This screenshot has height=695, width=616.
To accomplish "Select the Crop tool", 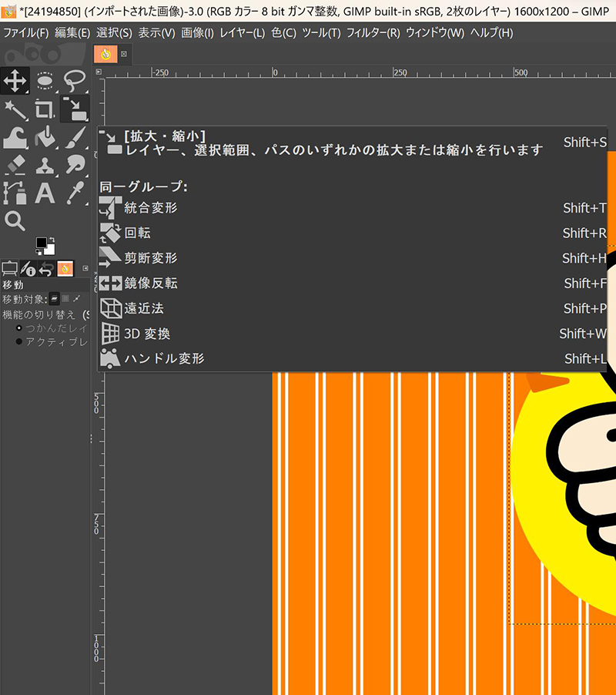I will tap(43, 109).
